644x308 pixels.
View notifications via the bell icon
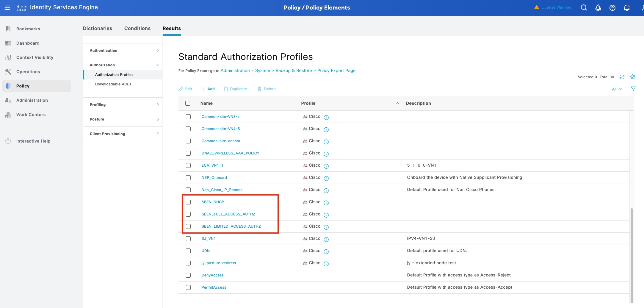coord(626,7)
